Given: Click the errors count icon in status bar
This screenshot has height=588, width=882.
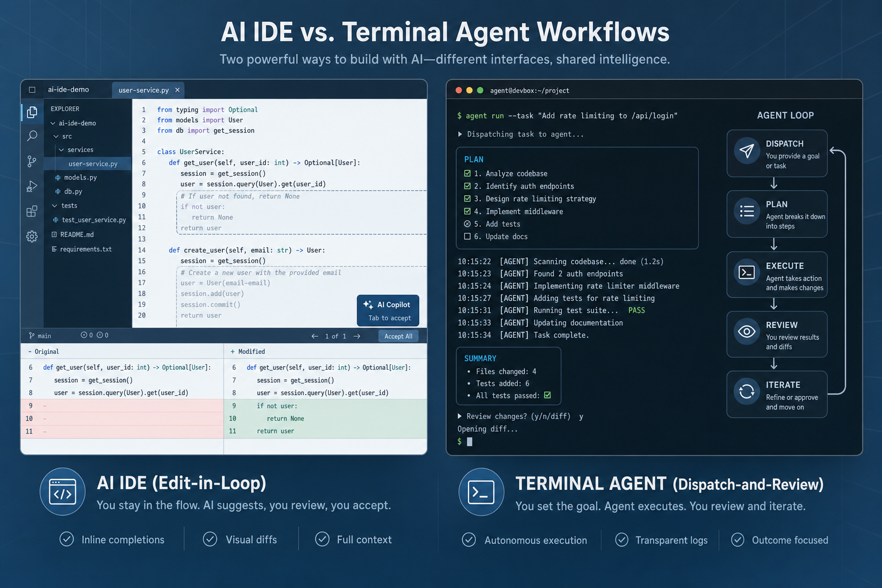Looking at the screenshot, I should 84,335.
